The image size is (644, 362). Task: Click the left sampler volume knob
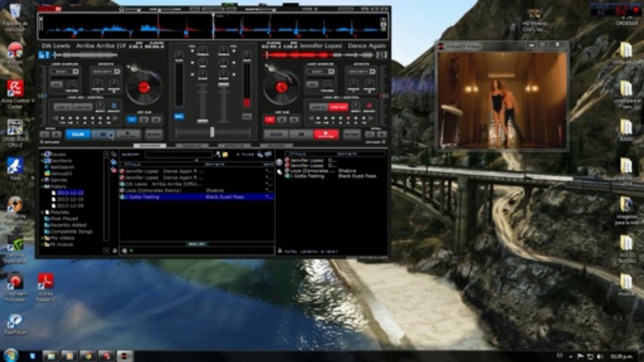click(x=71, y=84)
